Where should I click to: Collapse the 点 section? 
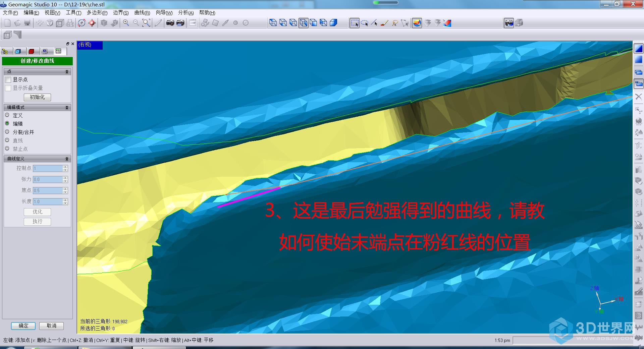point(67,72)
